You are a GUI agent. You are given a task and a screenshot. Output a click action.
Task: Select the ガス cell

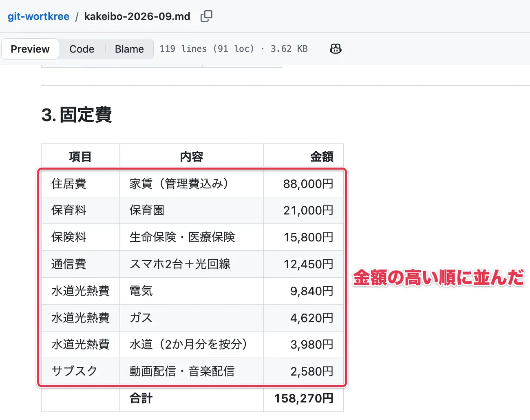tap(192, 318)
